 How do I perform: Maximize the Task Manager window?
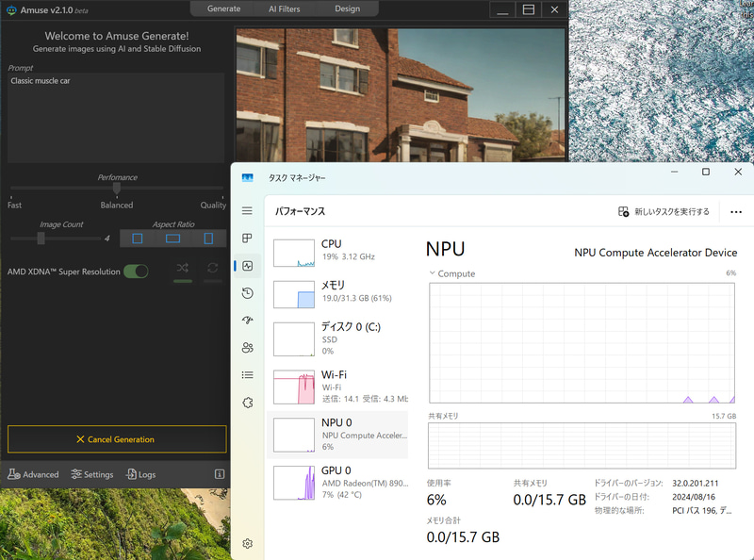(x=705, y=172)
